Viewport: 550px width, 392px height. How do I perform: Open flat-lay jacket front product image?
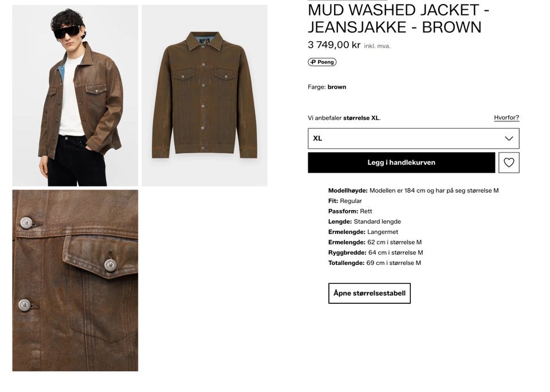(205, 96)
